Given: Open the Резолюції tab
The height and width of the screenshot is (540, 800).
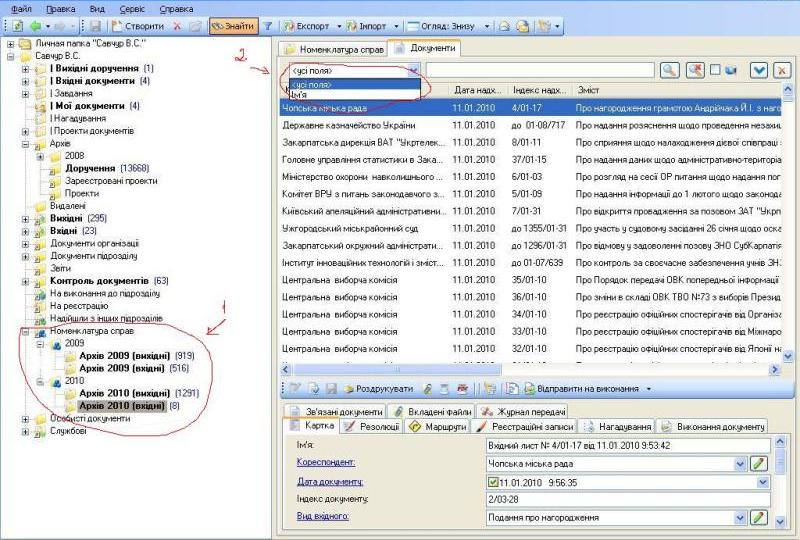Looking at the screenshot, I should pos(371,426).
